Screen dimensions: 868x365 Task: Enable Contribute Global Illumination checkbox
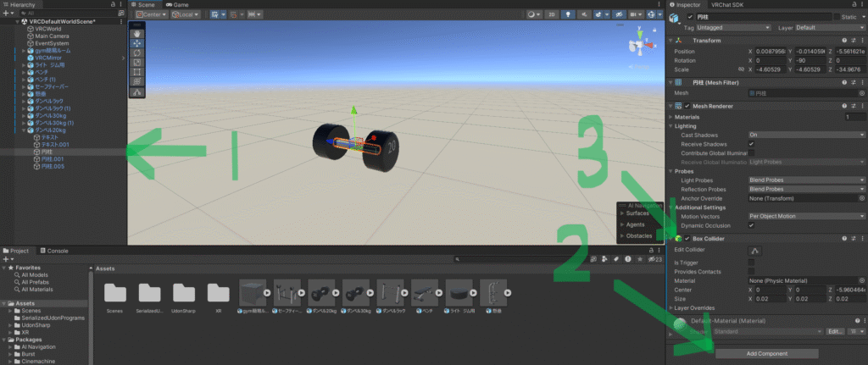(x=751, y=152)
